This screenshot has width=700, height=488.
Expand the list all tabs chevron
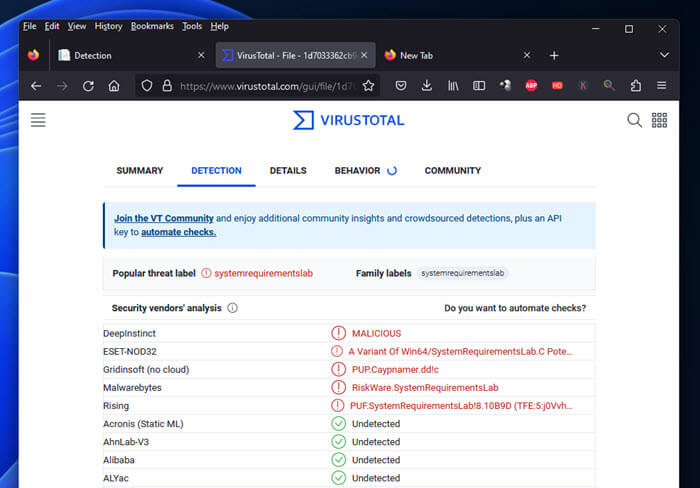tap(664, 55)
